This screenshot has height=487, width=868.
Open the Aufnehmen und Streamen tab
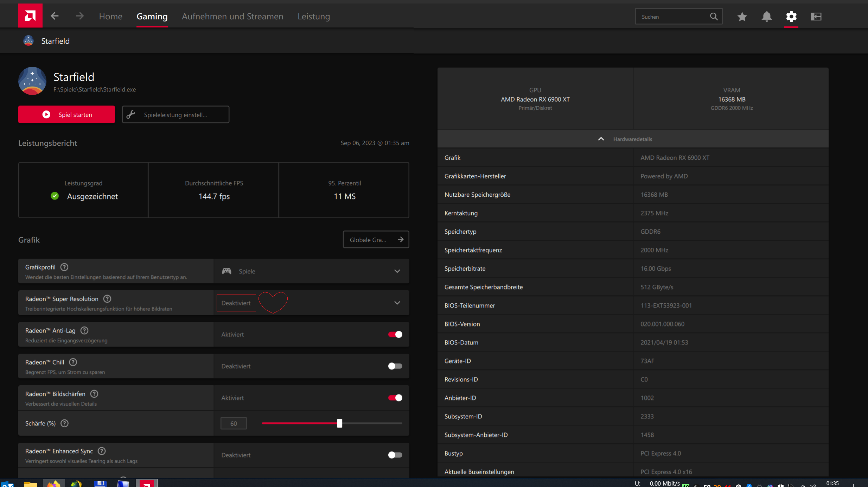[232, 17]
